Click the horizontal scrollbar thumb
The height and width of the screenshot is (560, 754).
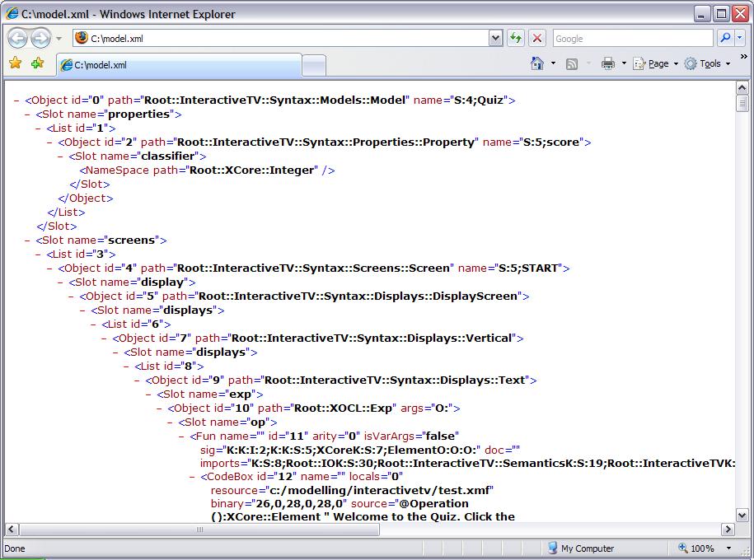(199, 530)
